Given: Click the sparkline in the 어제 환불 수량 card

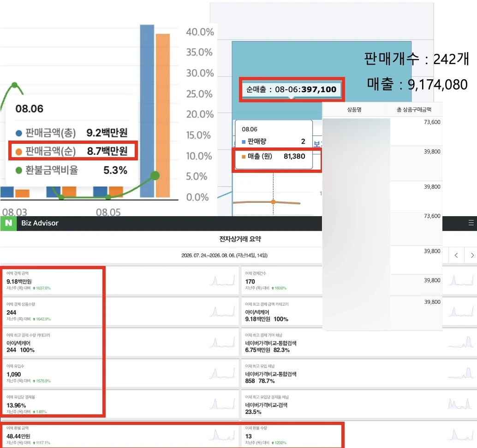Looking at the screenshot, I should tap(461, 435).
